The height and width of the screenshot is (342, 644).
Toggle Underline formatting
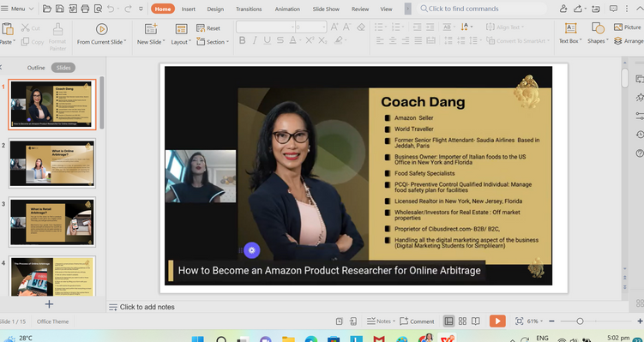[x=268, y=40]
